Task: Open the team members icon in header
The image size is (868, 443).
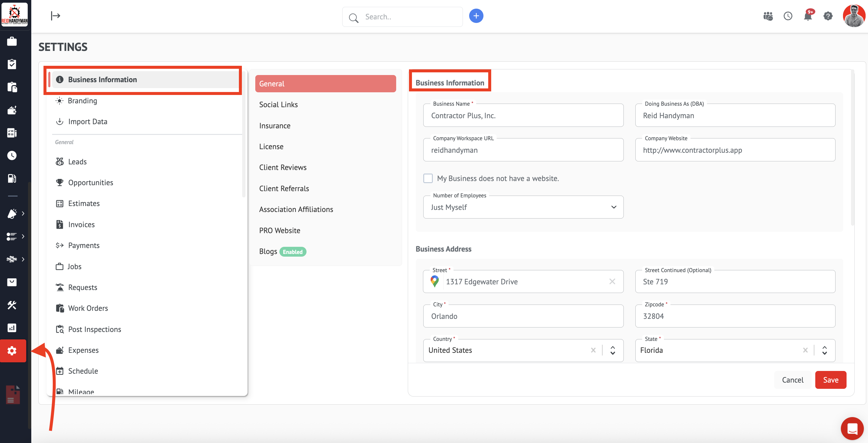Action: [768, 16]
